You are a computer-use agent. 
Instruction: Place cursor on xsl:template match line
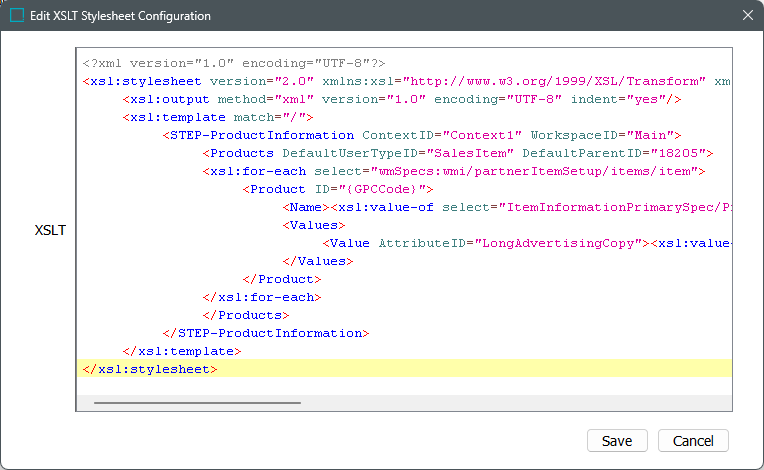point(200,117)
